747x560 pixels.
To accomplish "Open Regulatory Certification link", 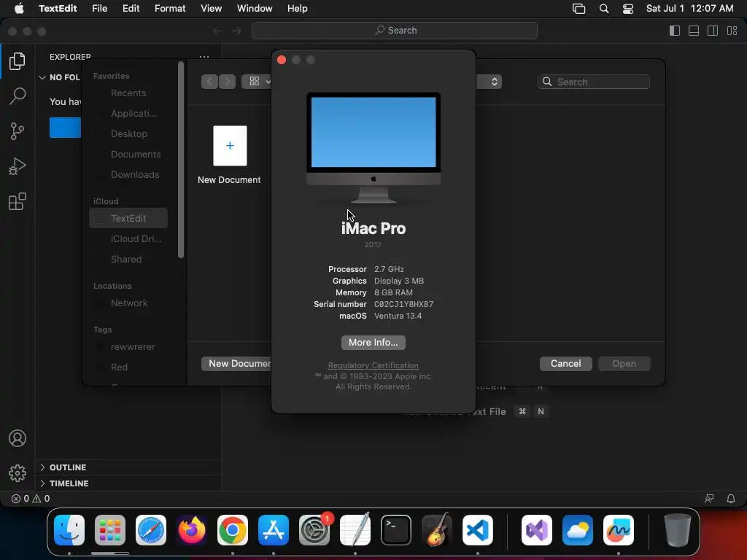I will point(373,365).
